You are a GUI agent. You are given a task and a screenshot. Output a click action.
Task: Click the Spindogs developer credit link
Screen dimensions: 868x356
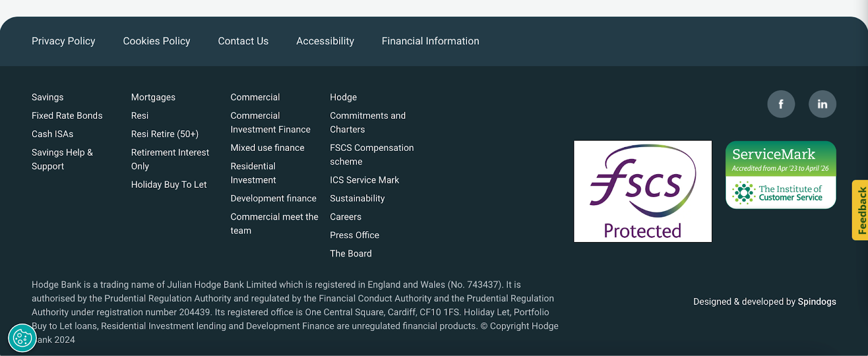[816, 301]
